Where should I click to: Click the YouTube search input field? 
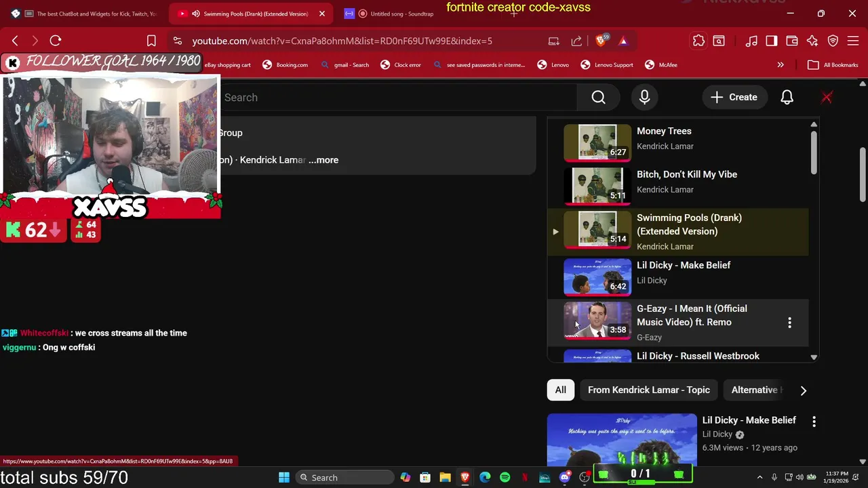pyautogui.click(x=400, y=97)
